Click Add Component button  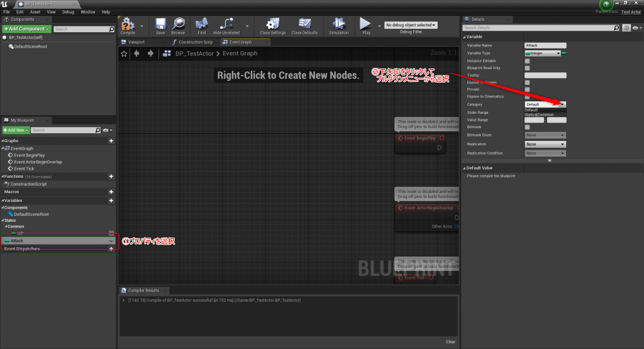pyautogui.click(x=26, y=29)
